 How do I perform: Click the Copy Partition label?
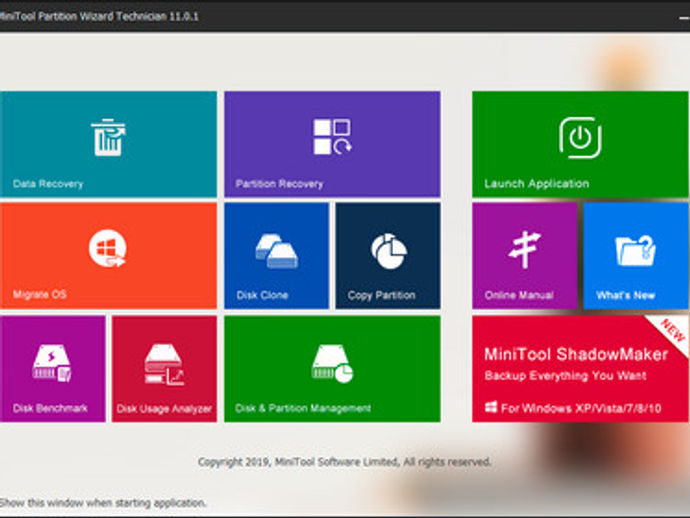click(x=382, y=295)
